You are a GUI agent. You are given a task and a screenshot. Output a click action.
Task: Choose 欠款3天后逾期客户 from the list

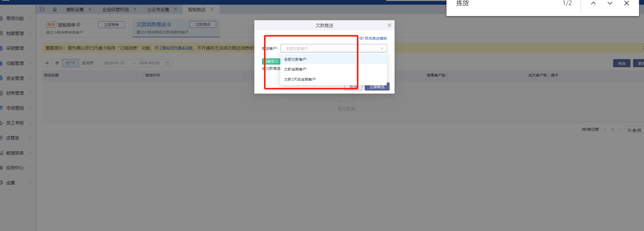click(x=300, y=79)
